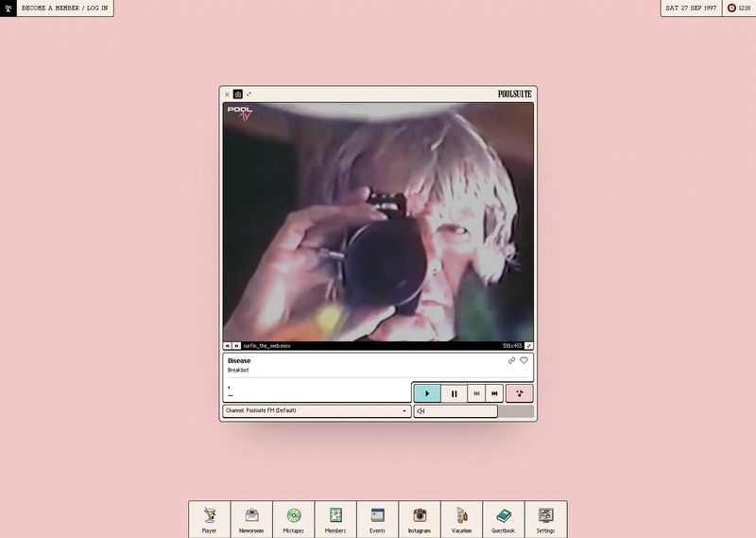The width and height of the screenshot is (756, 538).
Task: Launch Vacation from the dock
Action: [461, 519]
